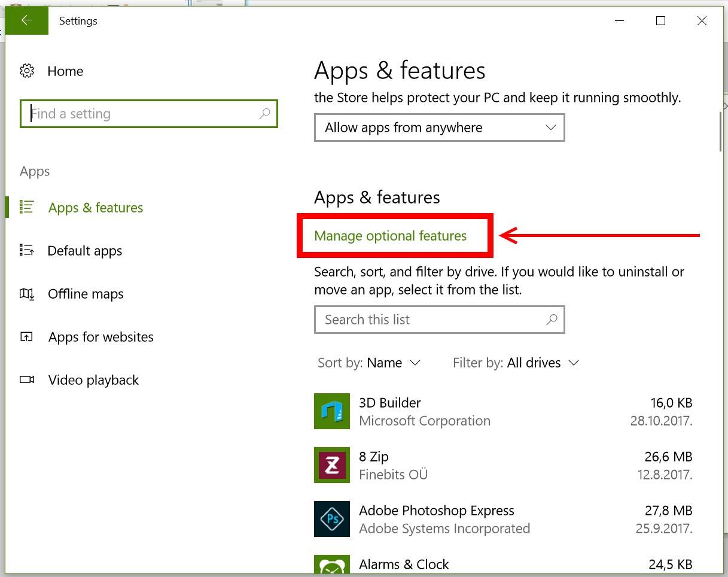The height and width of the screenshot is (577, 728).
Task: Click the Search this list field
Action: coord(431,320)
